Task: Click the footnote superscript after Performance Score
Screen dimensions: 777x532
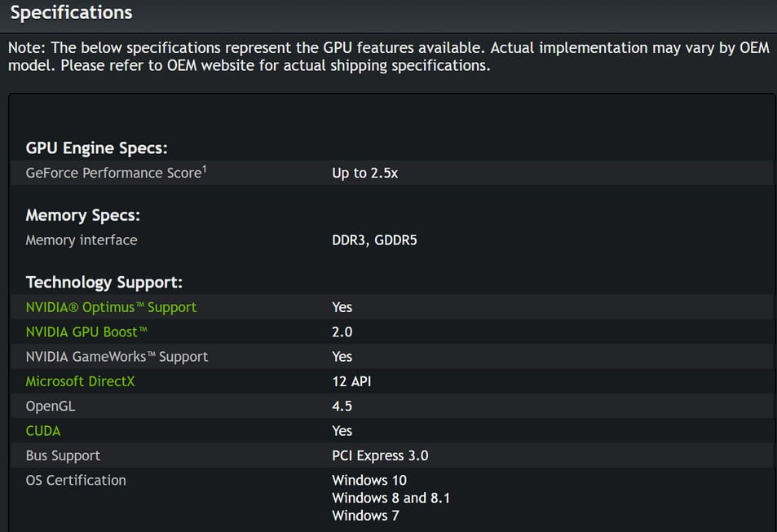Action: click(204, 169)
